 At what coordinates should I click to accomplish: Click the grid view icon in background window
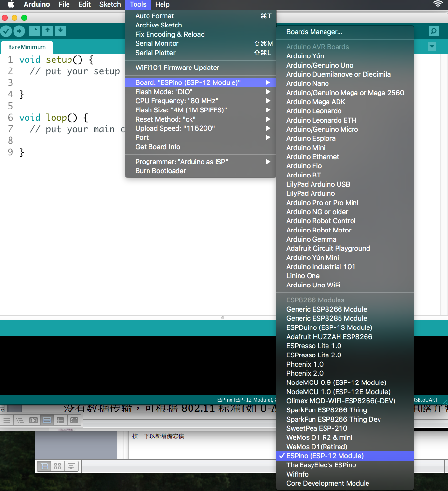point(57,466)
